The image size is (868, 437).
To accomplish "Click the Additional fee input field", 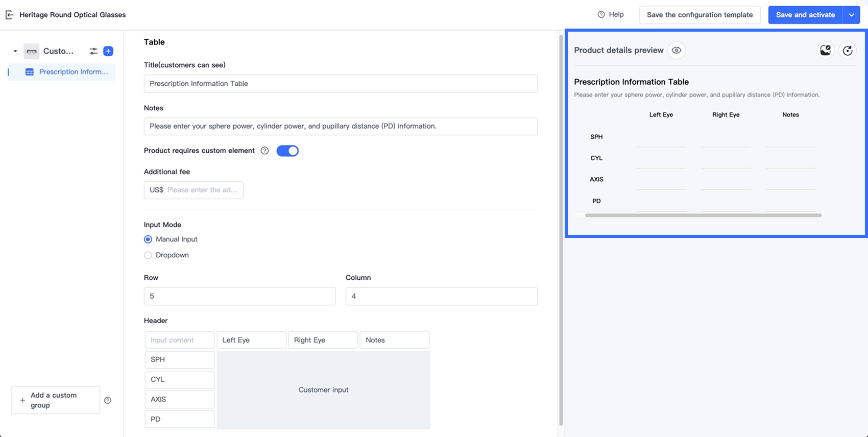I will point(202,190).
